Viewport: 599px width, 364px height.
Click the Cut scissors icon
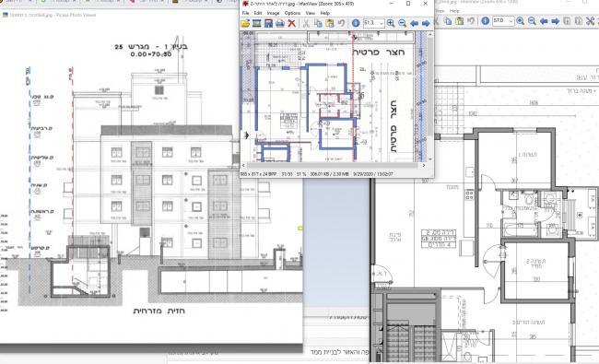[306, 23]
